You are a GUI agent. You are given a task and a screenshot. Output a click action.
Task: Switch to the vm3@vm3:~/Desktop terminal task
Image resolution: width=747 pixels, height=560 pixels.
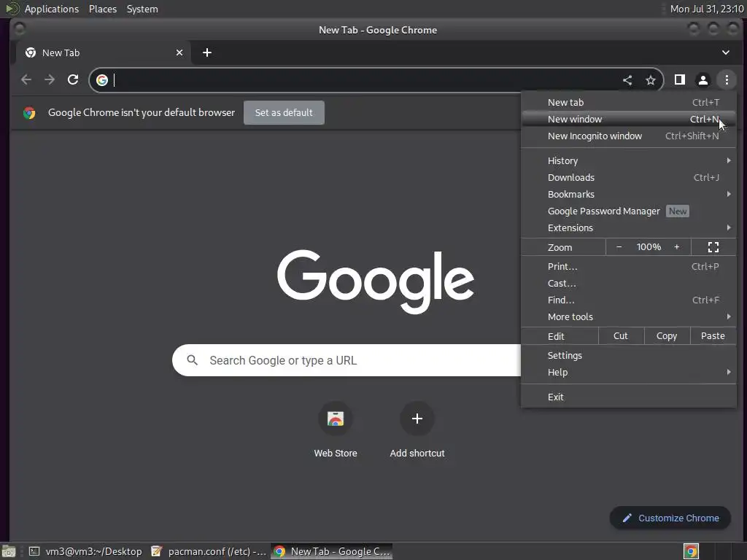pyautogui.click(x=85, y=551)
